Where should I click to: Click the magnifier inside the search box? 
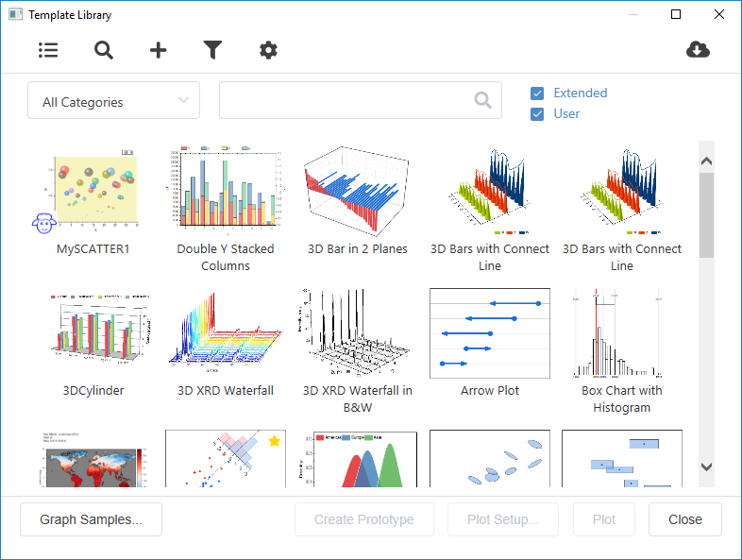pos(482,100)
